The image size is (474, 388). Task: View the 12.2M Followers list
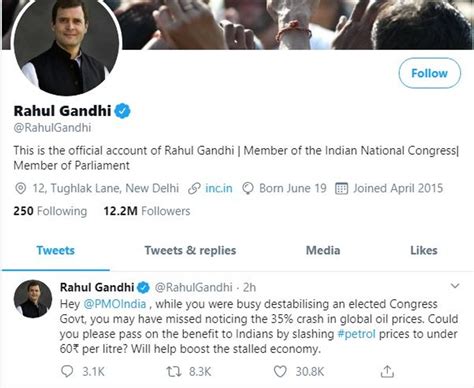pyautogui.click(x=147, y=211)
